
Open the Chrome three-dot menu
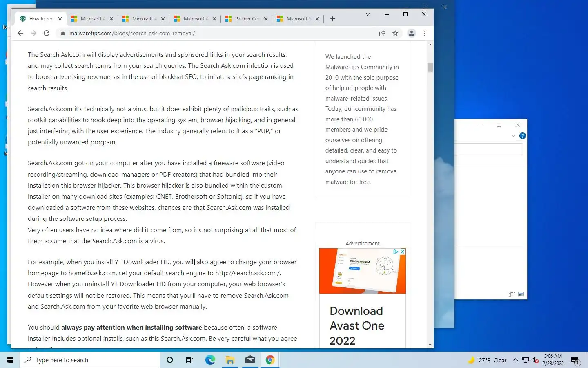(x=425, y=33)
